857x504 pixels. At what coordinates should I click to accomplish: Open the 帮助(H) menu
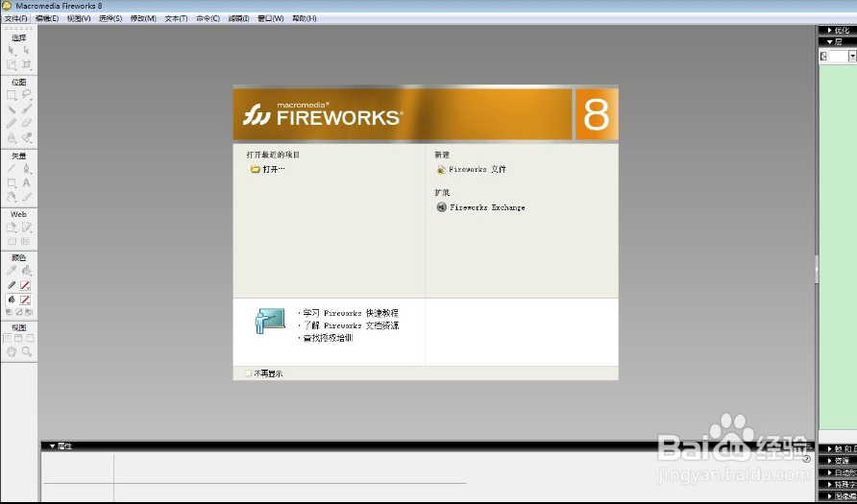pyautogui.click(x=304, y=18)
